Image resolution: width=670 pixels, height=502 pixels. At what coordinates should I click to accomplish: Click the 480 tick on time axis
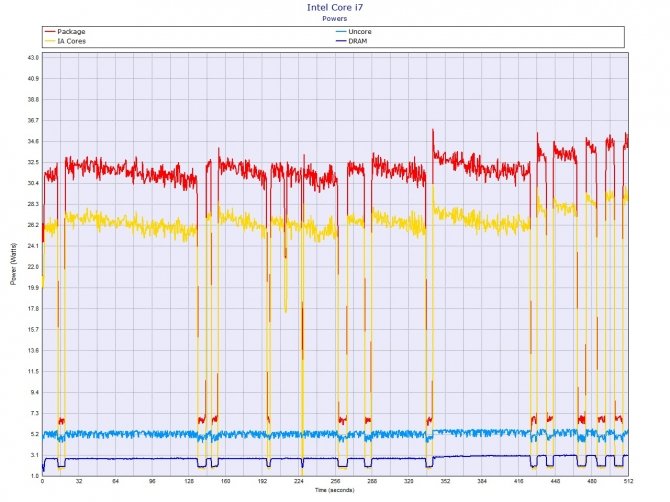coord(592,481)
